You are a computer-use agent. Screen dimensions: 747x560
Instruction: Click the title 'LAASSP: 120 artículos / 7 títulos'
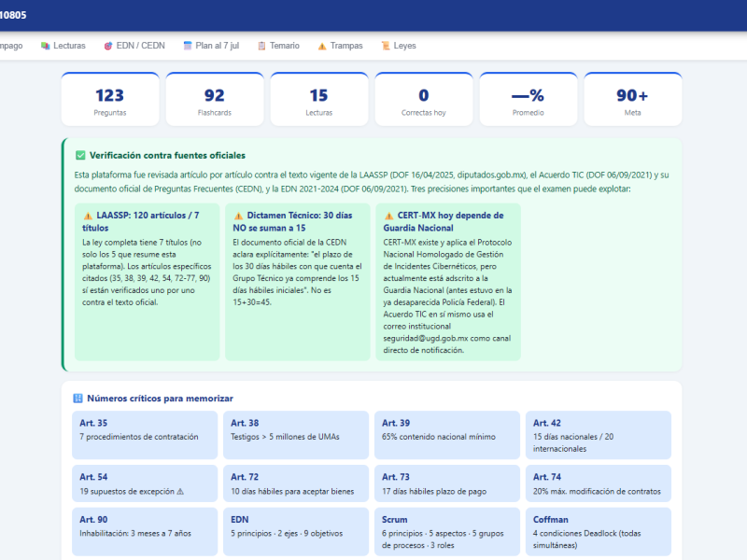(x=141, y=221)
